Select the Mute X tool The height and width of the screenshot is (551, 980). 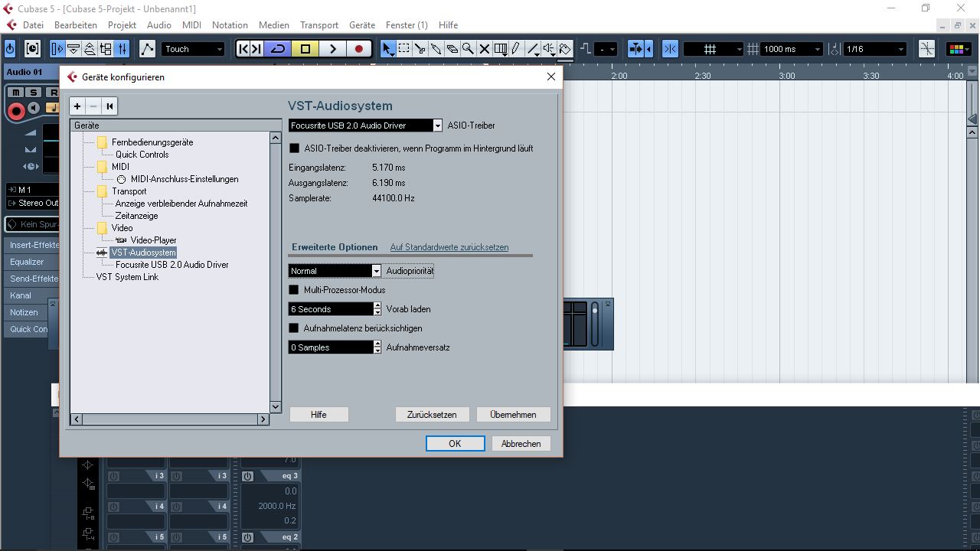[x=484, y=49]
